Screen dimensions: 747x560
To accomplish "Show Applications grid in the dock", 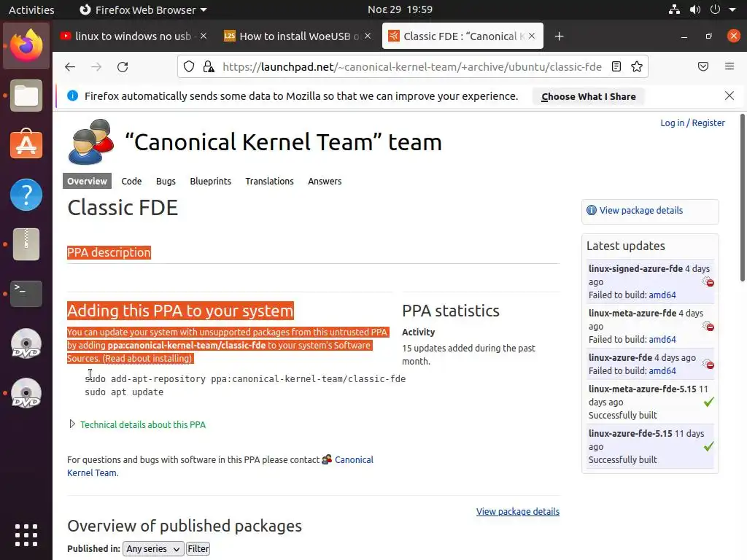I will pos(26,535).
